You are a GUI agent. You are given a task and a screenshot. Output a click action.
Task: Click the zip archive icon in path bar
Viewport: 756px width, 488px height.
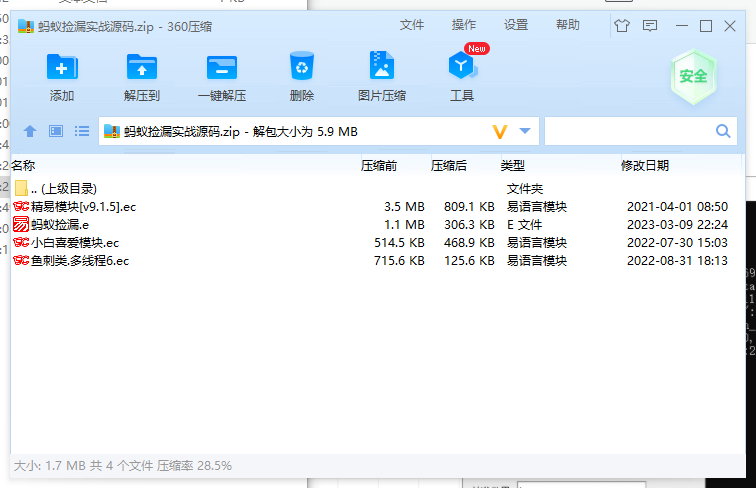pyautogui.click(x=112, y=131)
